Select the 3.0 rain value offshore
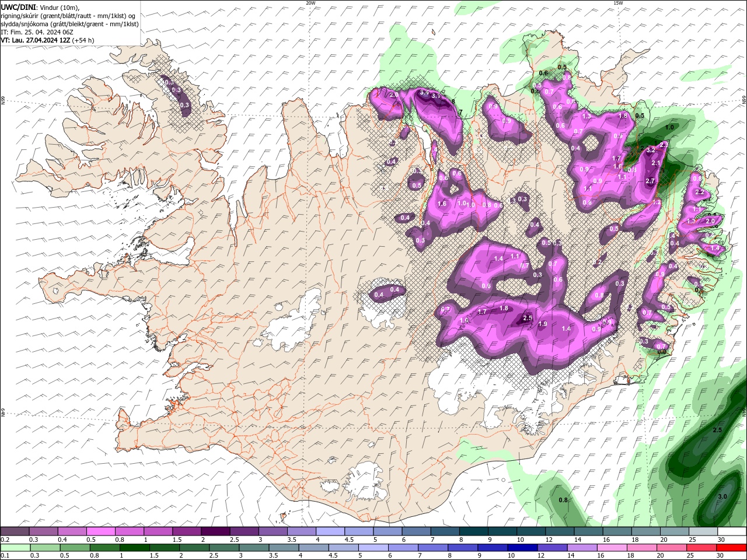Screen dimensions: 747x560 click(x=722, y=496)
